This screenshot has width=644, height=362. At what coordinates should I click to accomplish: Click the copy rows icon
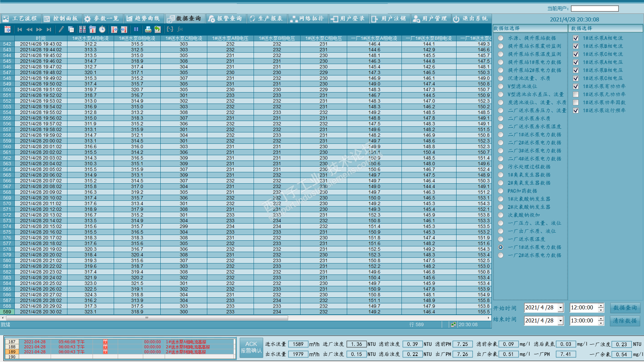pos(71,29)
